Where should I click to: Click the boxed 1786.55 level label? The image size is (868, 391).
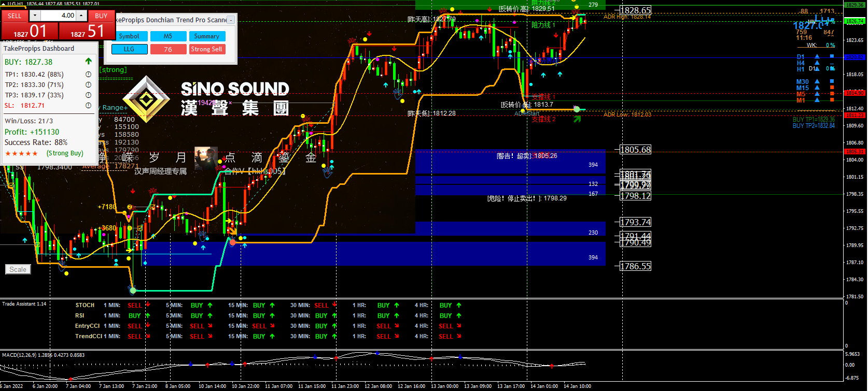(636, 266)
